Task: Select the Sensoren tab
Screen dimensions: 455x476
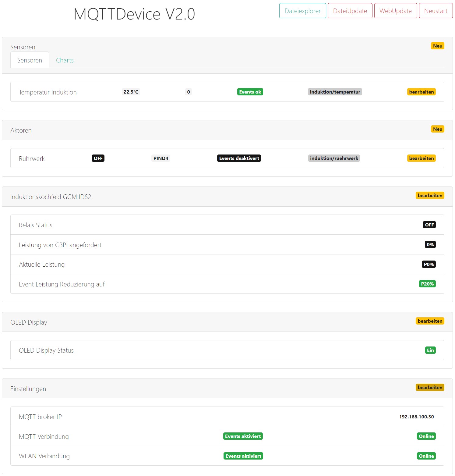Action: click(x=30, y=60)
